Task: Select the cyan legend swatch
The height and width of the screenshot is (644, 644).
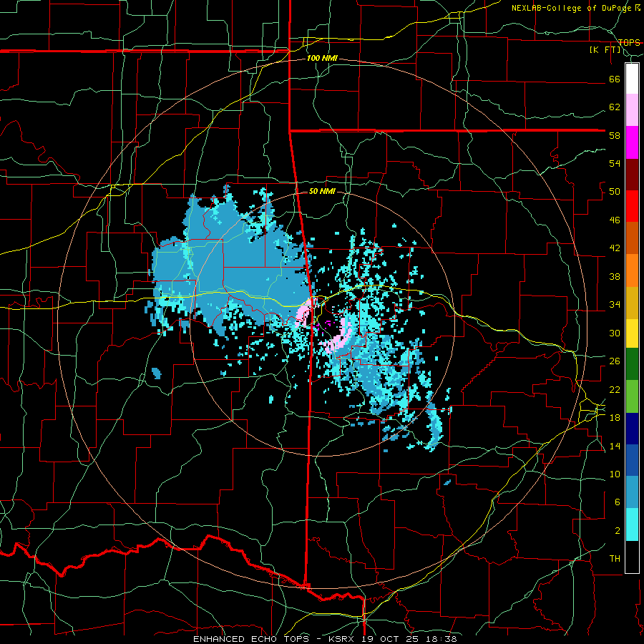Action: [x=632, y=525]
